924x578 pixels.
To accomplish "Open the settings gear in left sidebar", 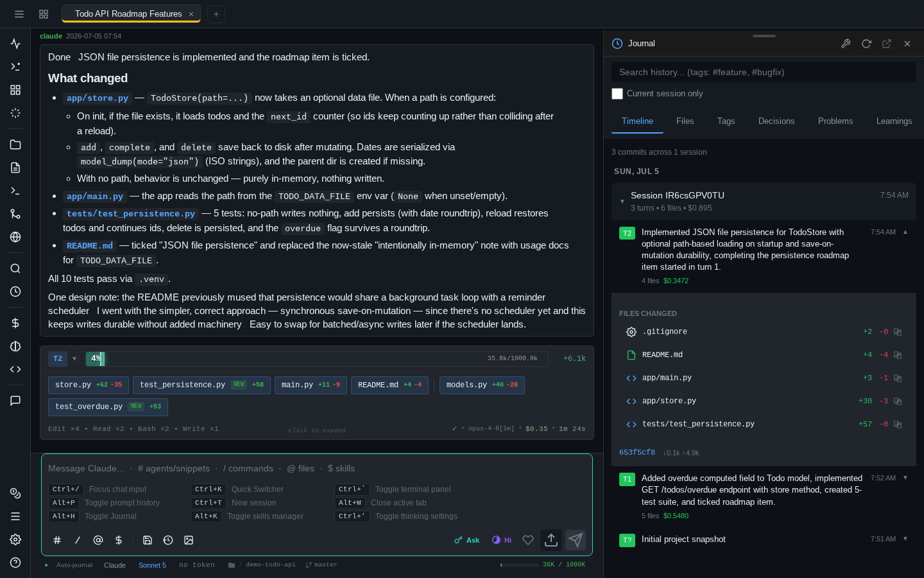I will 15,539.
